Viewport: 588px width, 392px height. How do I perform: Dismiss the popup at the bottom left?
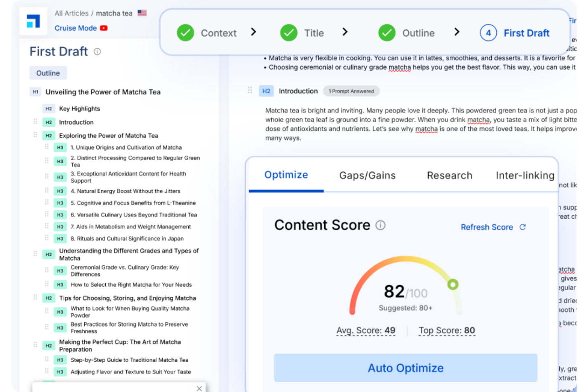coord(199,388)
